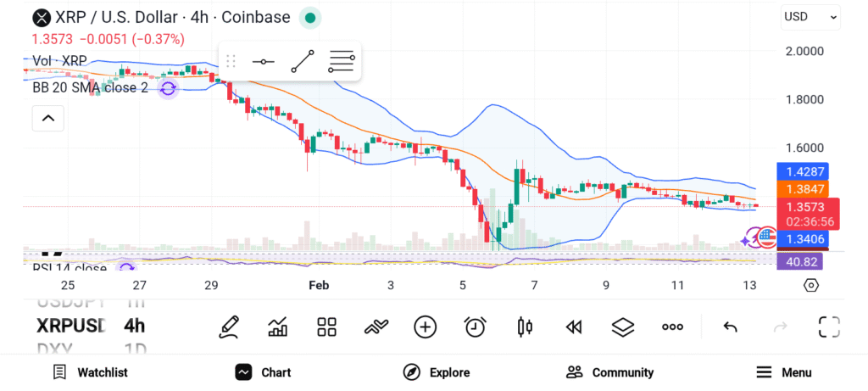Tap the plus circle icon
Screen dimensions: 868x391
point(425,327)
